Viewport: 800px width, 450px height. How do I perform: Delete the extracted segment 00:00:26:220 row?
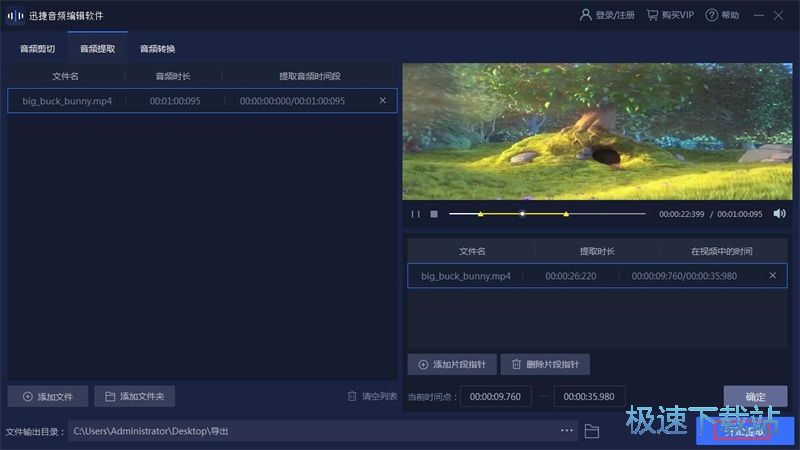(x=772, y=276)
